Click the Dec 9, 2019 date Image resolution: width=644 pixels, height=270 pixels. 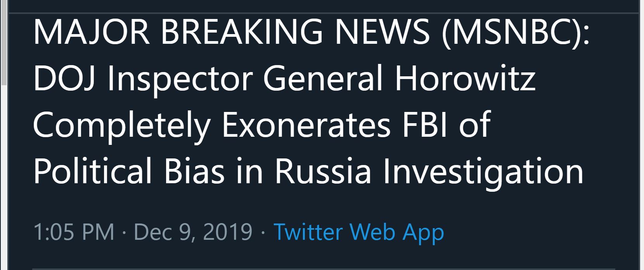pos(193,232)
